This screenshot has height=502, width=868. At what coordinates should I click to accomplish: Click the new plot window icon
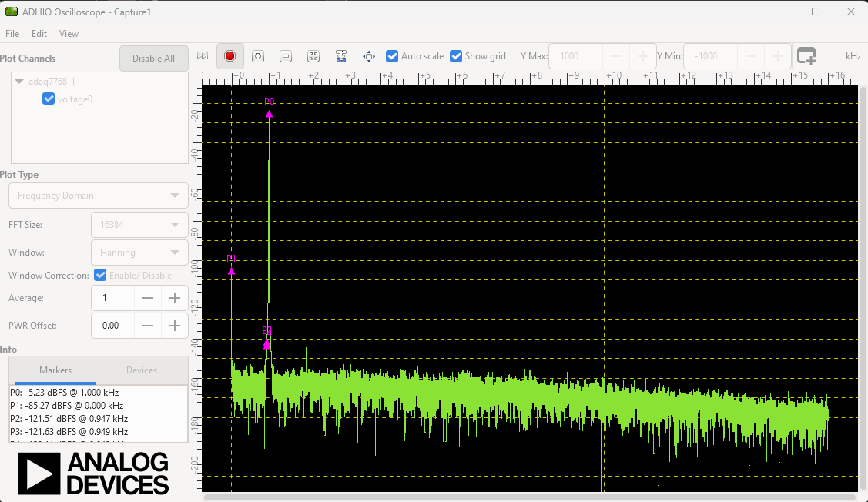[806, 56]
